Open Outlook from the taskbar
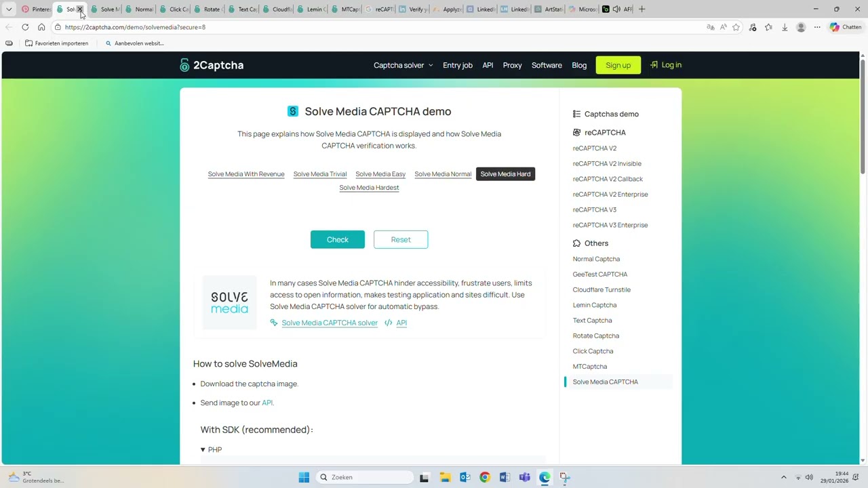Viewport: 868px width, 488px height. coord(465,477)
